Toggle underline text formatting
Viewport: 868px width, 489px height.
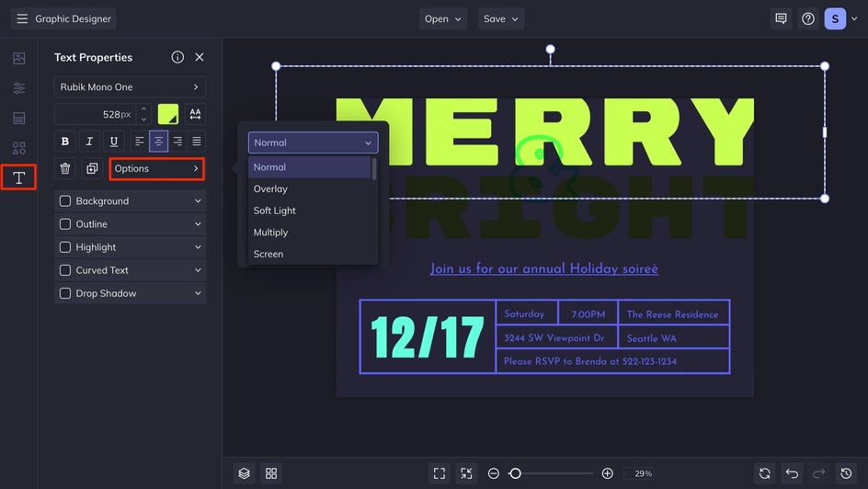[113, 141]
